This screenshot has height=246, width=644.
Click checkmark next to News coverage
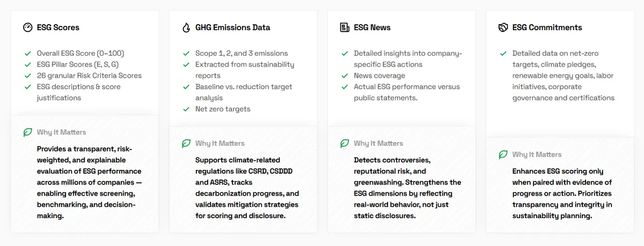pos(345,76)
